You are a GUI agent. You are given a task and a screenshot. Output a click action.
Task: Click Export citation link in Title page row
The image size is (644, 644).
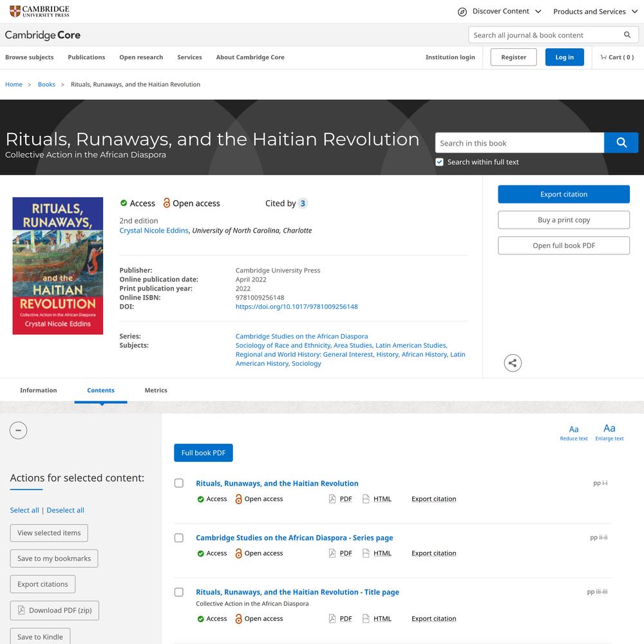[x=433, y=618]
